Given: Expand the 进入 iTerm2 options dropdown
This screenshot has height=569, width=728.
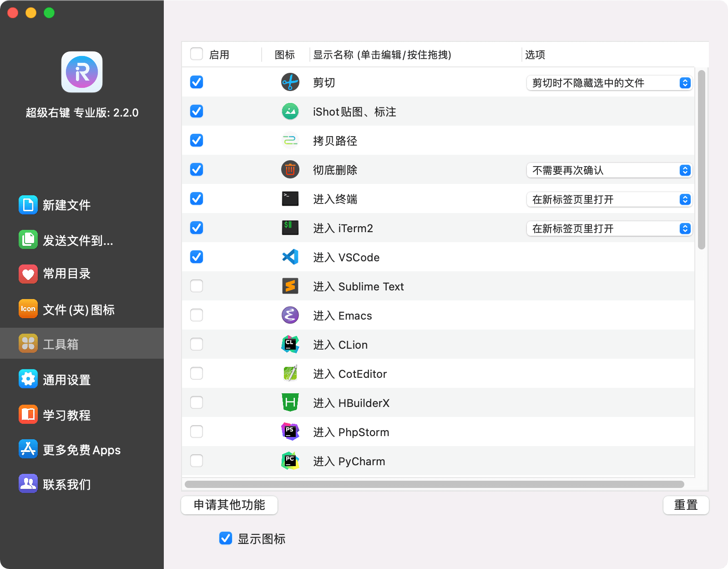Looking at the screenshot, I should 609,229.
